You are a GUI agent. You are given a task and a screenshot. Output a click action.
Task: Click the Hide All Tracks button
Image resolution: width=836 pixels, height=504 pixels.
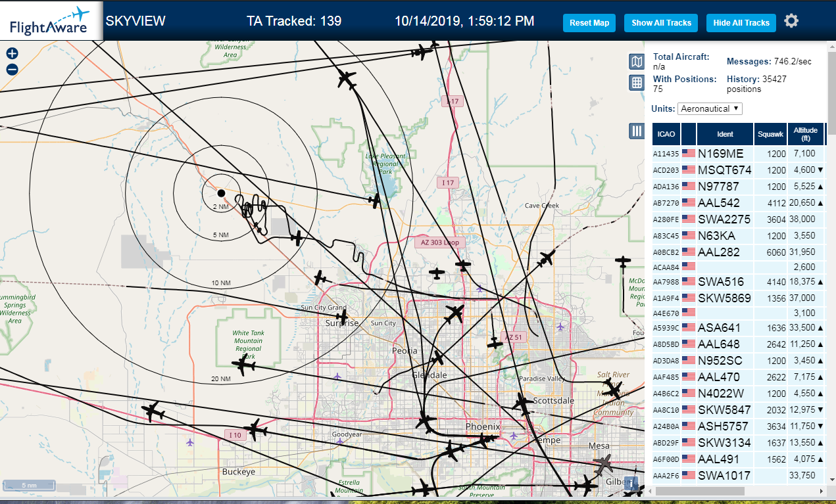[x=741, y=22]
